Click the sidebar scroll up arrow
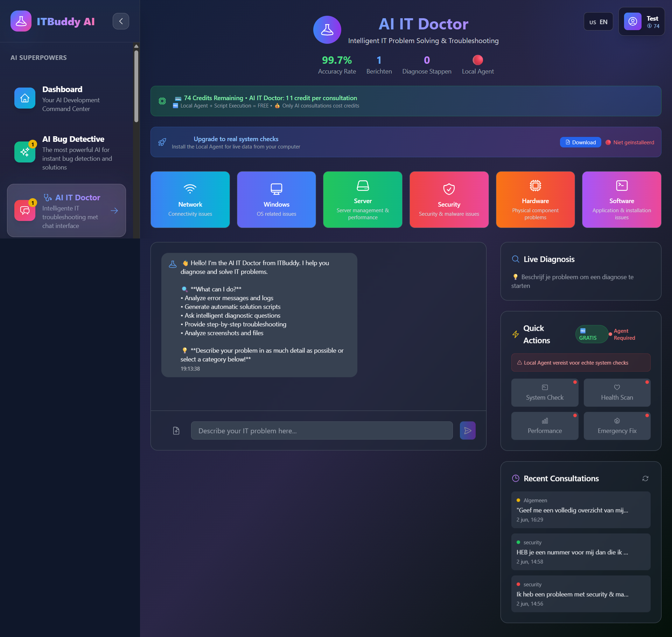The width and height of the screenshot is (672, 637). coord(136,46)
